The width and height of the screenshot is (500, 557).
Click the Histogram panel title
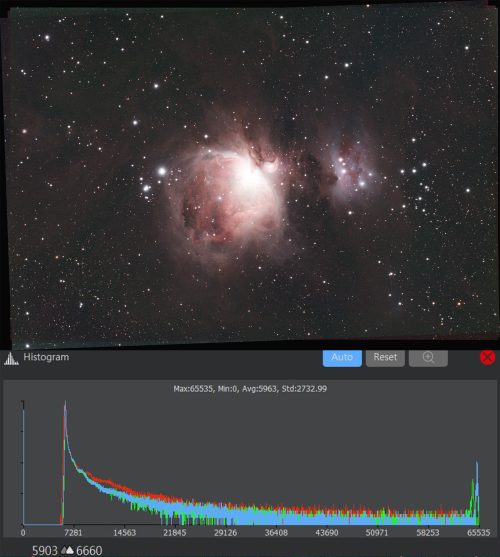pos(46,357)
